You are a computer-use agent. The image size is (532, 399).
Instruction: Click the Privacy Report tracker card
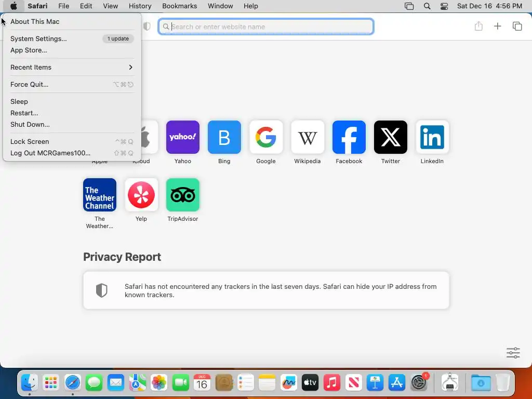tap(266, 290)
